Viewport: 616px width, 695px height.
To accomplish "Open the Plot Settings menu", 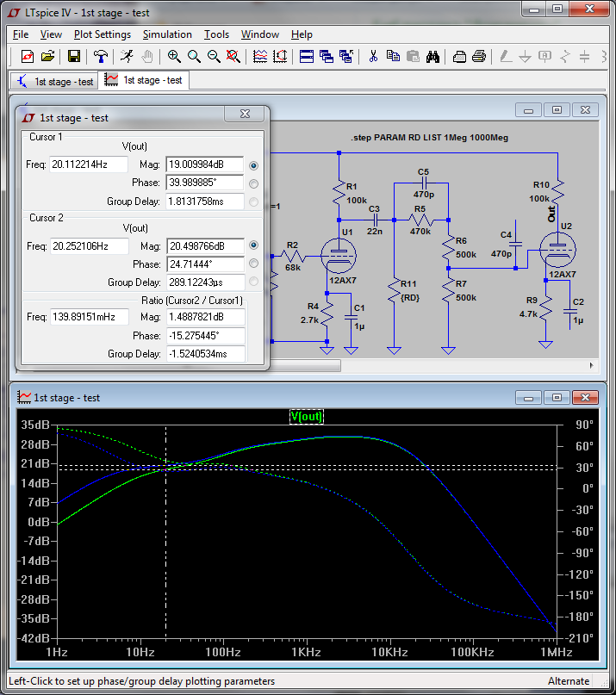I will 103,34.
